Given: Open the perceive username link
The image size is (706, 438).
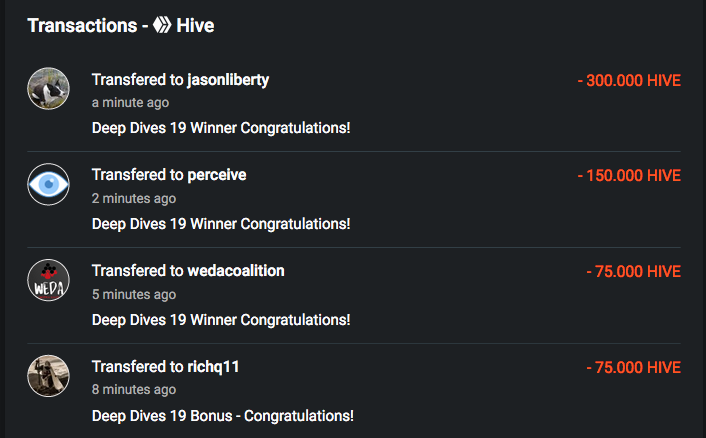Looking at the screenshot, I should tap(217, 175).
